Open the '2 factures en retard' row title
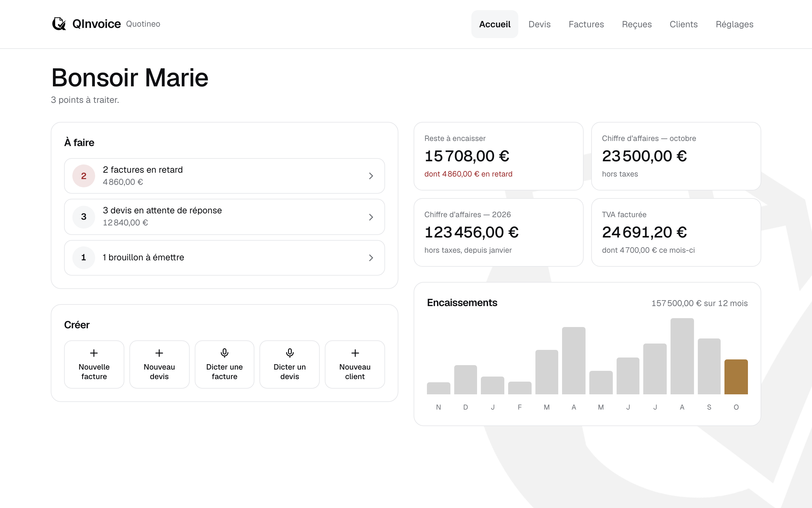The height and width of the screenshot is (508, 812). 143,170
